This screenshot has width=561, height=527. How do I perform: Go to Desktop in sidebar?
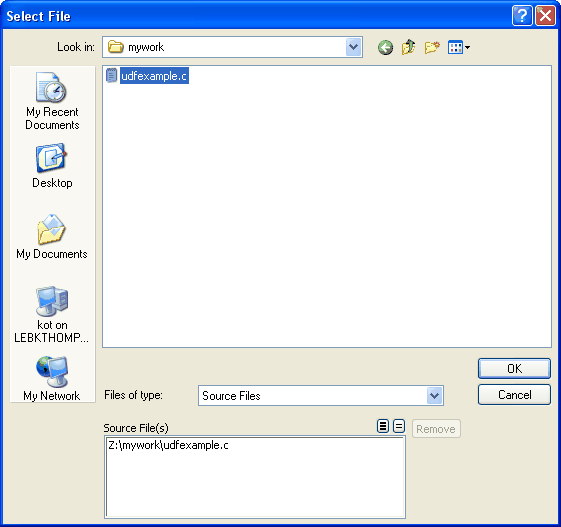[x=52, y=166]
